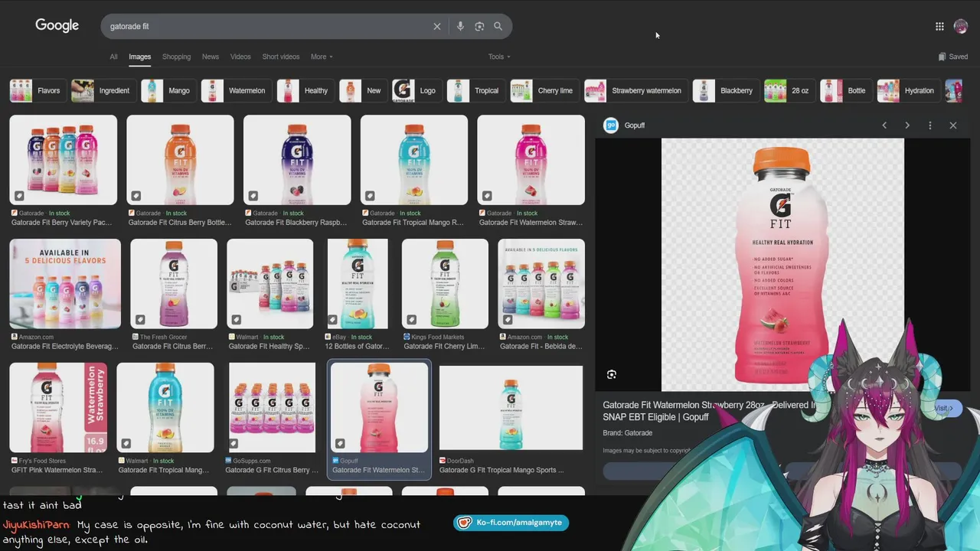The height and width of the screenshot is (551, 980).
Task: Click the Gatorade Fit Cherry Lim... caption
Action: click(x=444, y=347)
